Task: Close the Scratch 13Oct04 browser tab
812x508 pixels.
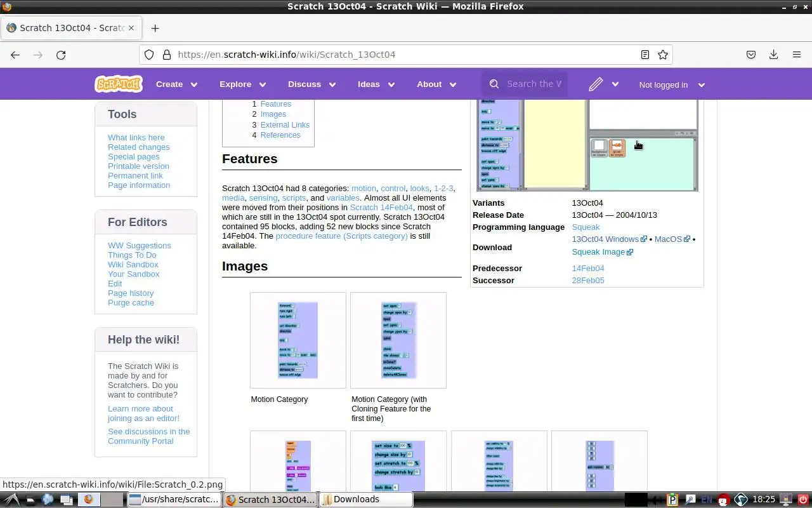Action: click(x=130, y=28)
